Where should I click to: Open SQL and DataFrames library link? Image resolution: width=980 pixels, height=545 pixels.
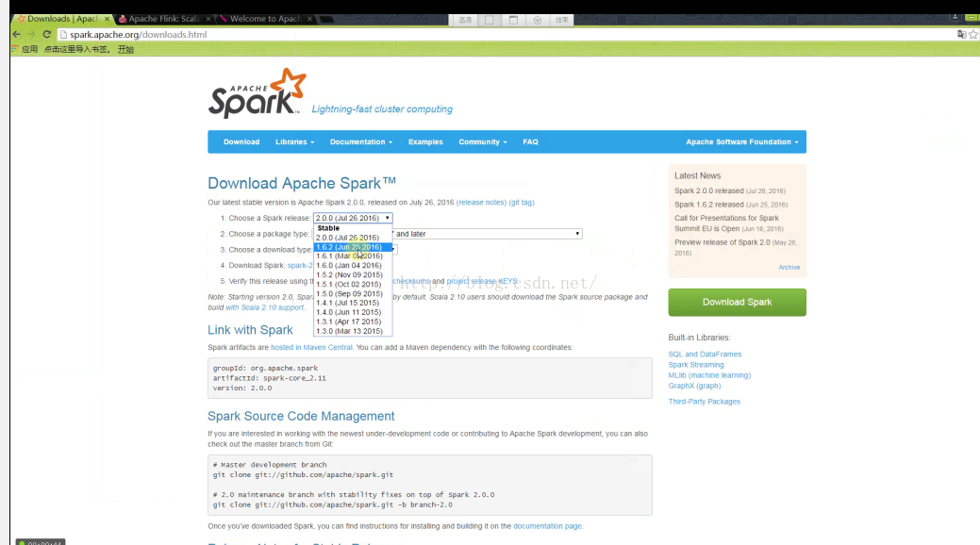(x=705, y=355)
